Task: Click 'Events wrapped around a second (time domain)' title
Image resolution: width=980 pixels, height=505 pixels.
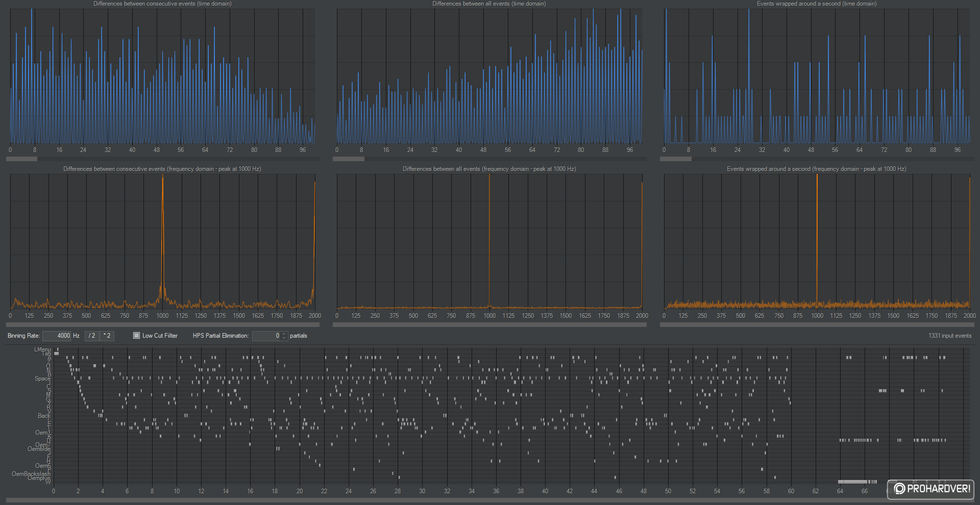Action: (x=817, y=4)
